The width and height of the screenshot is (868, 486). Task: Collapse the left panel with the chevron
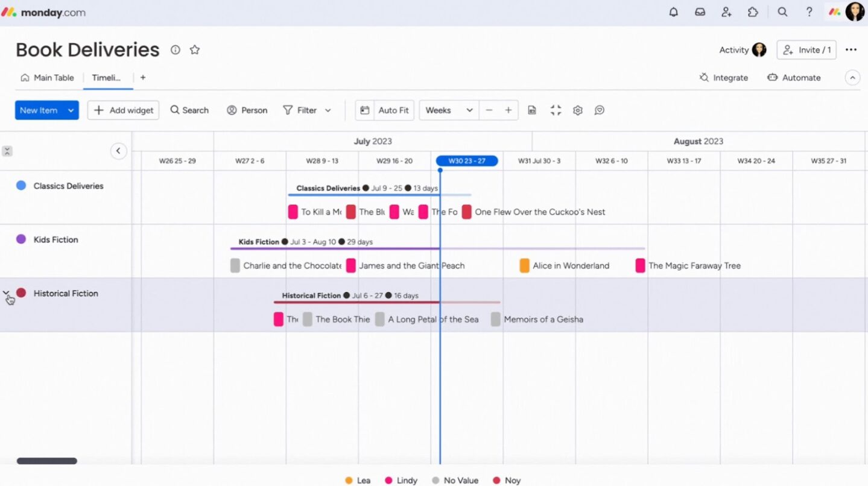pos(119,151)
